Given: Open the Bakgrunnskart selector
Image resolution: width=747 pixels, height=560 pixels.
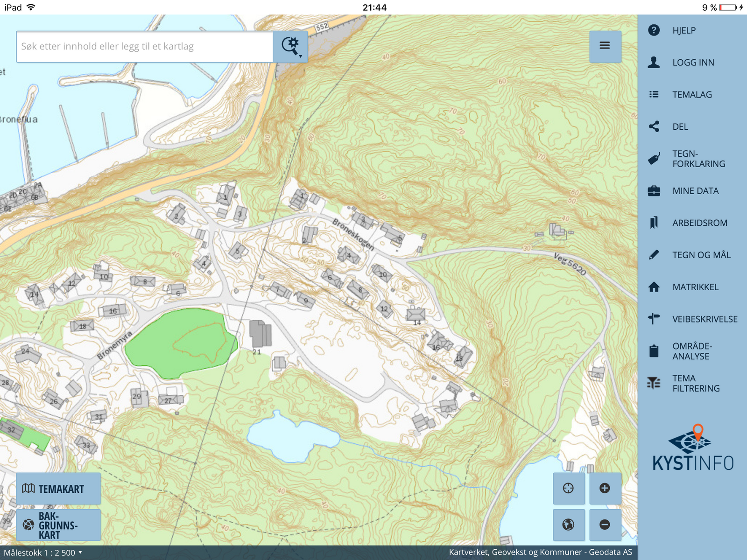Looking at the screenshot, I should [x=58, y=525].
